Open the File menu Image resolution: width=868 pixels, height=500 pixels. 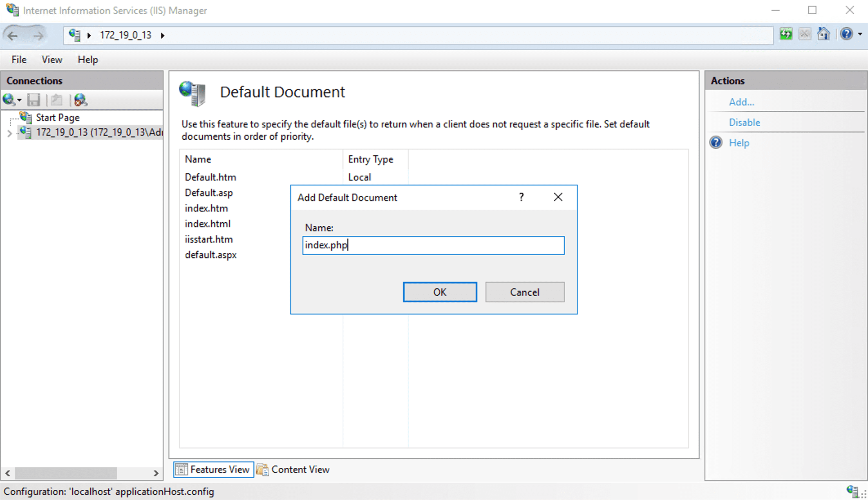pyautogui.click(x=19, y=60)
